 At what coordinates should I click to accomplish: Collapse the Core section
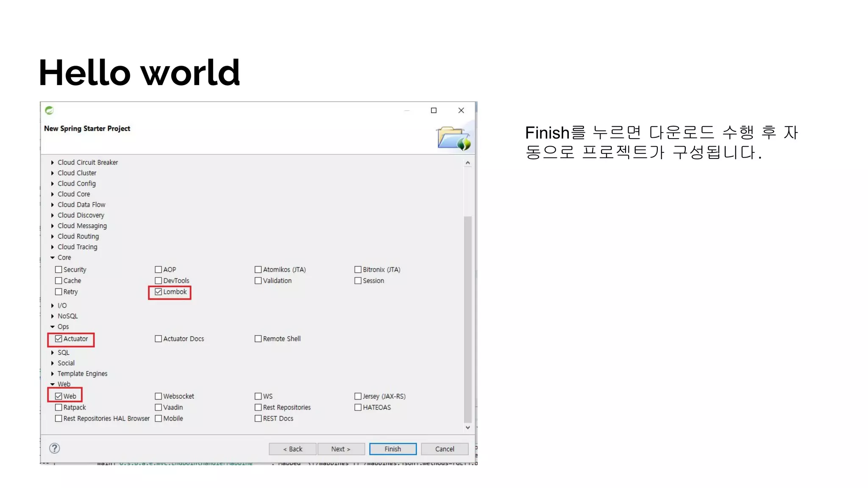coord(52,258)
